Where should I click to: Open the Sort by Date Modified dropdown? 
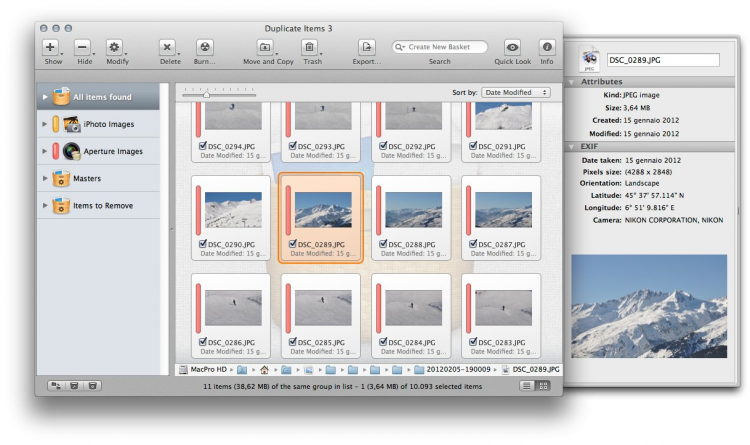point(516,92)
